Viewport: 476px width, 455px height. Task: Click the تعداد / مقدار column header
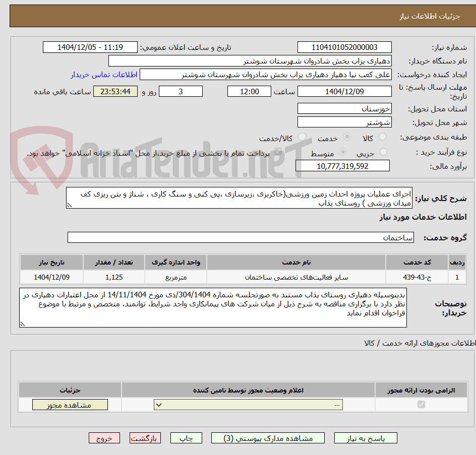[x=114, y=263]
